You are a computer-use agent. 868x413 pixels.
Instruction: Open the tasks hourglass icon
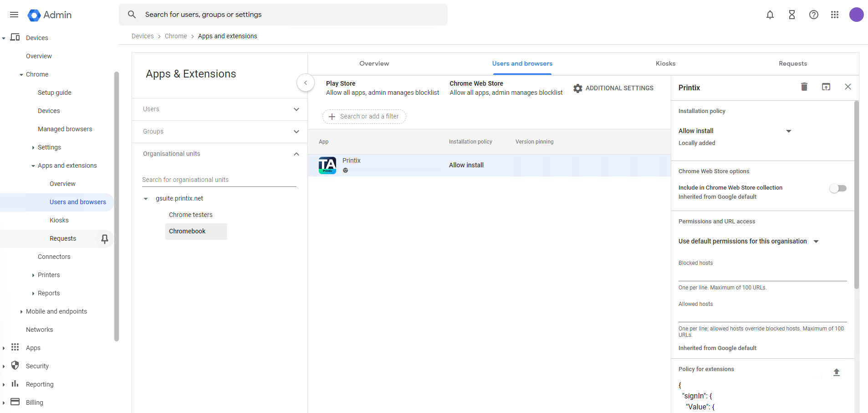pos(791,15)
